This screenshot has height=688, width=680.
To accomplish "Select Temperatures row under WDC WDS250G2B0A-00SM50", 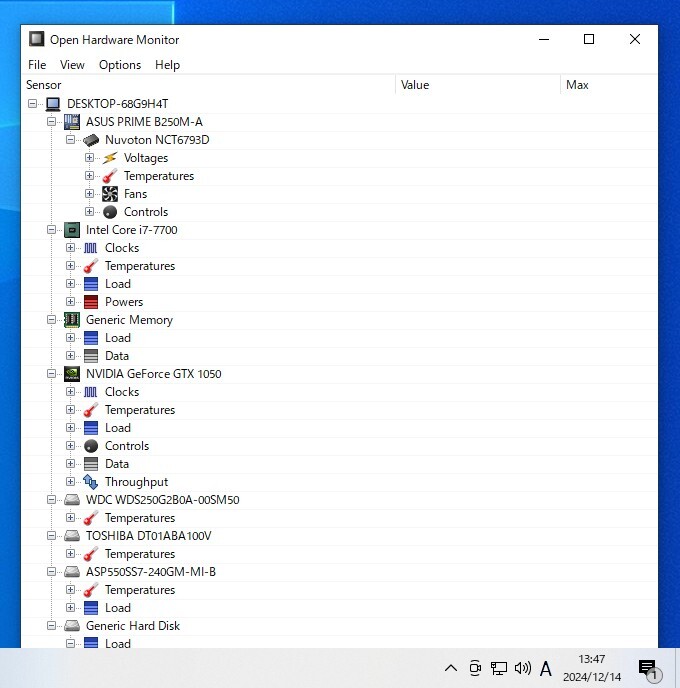I will pyautogui.click(x=340, y=518).
